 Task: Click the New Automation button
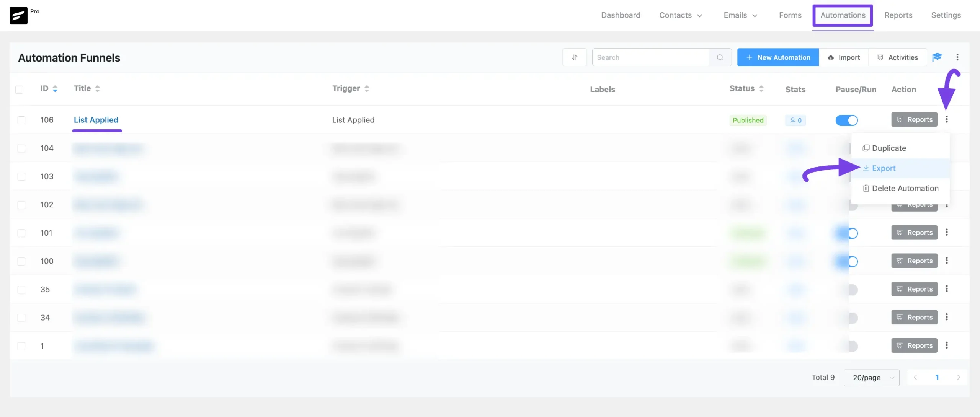[778, 57]
